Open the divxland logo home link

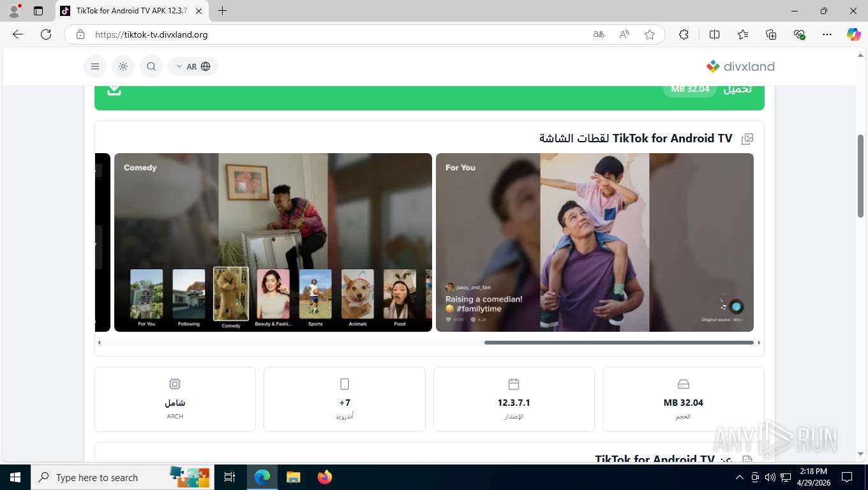740,66
